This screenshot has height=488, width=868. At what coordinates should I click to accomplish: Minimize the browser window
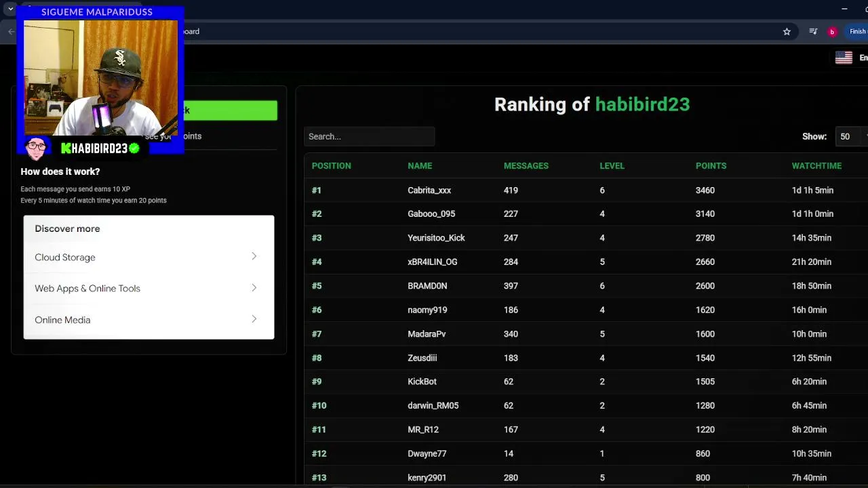tap(844, 9)
